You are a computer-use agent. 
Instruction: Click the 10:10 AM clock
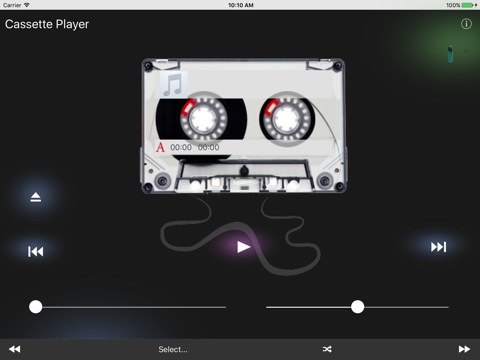click(241, 5)
